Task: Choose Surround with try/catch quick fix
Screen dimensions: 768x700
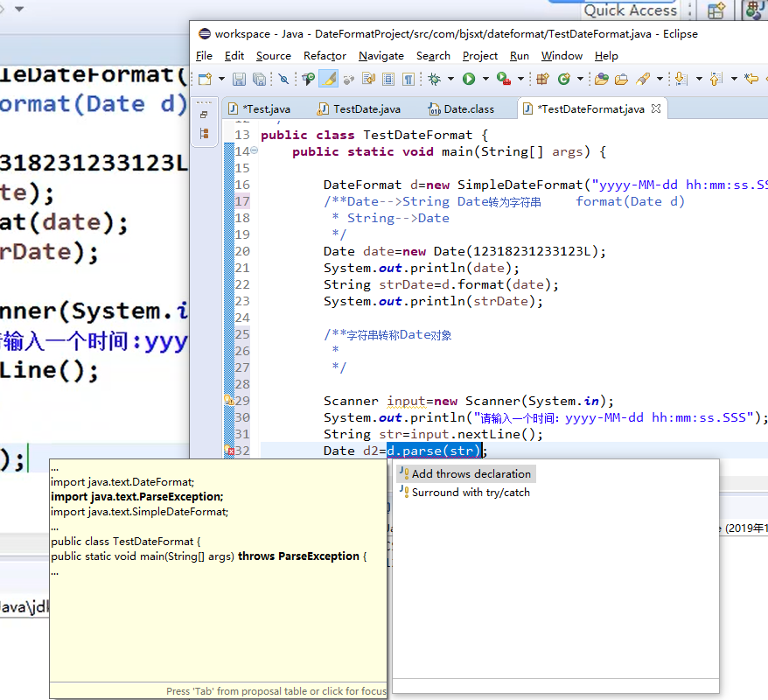Action: click(x=464, y=493)
